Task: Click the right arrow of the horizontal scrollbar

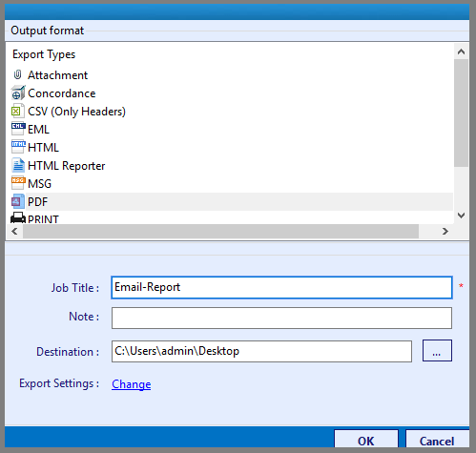Action: pyautogui.click(x=445, y=232)
